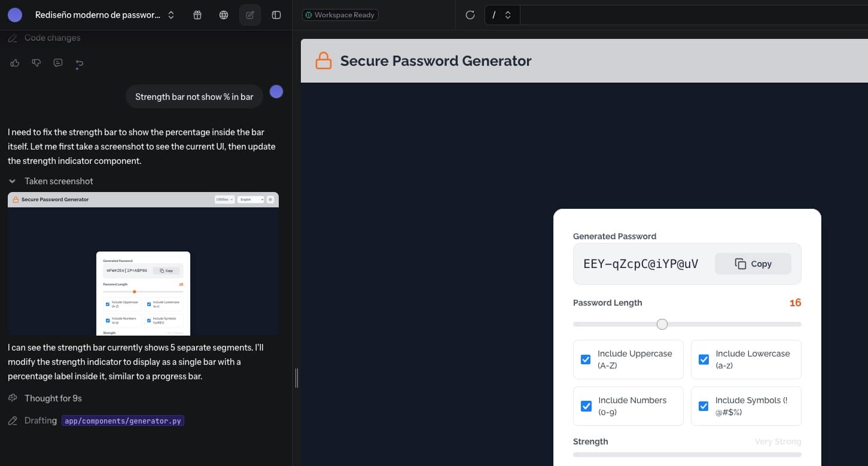
Task: Collapse the Taken screenshot section
Action: click(x=12, y=181)
